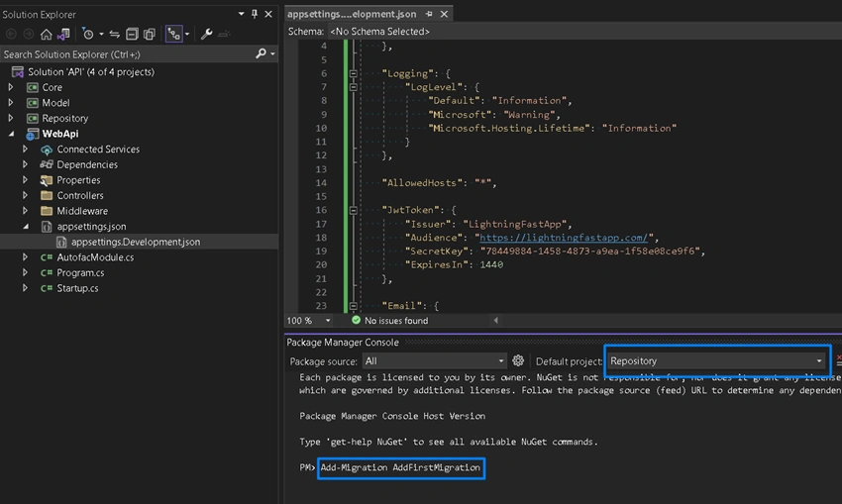Click the Show All Files icon
The width and height of the screenshot is (842, 504).
pos(150,35)
